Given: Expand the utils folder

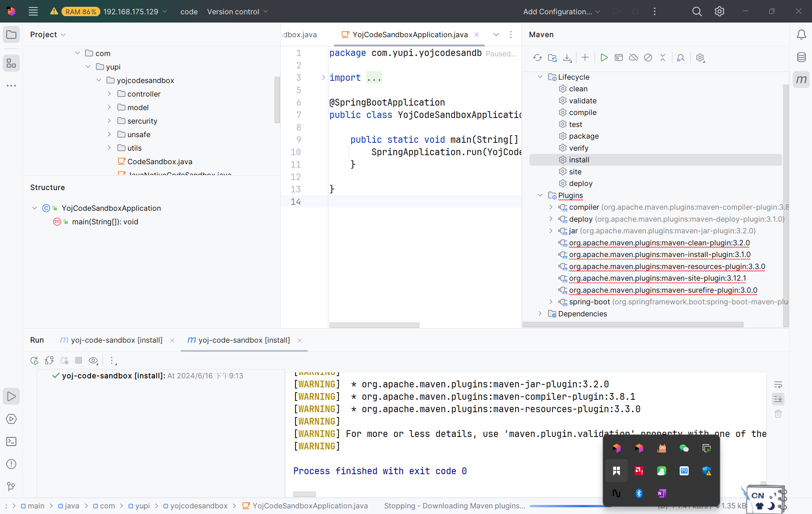Looking at the screenshot, I should (x=109, y=148).
